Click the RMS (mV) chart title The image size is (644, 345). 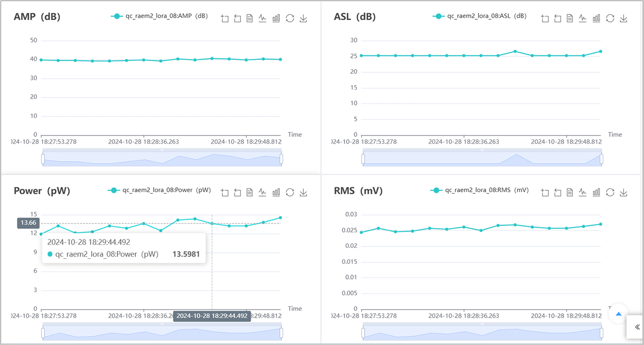pyautogui.click(x=357, y=191)
